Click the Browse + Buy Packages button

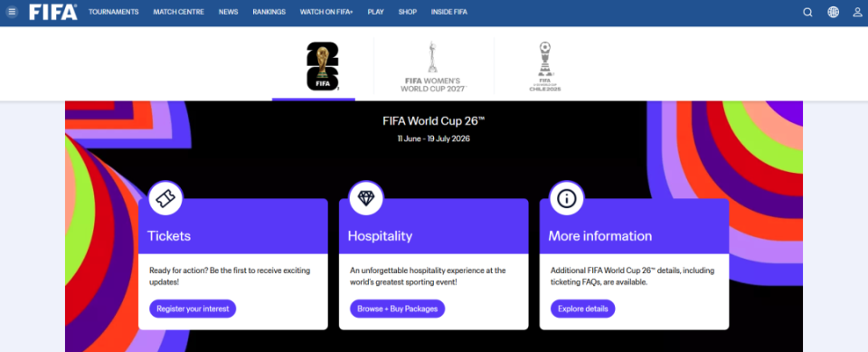(x=398, y=309)
